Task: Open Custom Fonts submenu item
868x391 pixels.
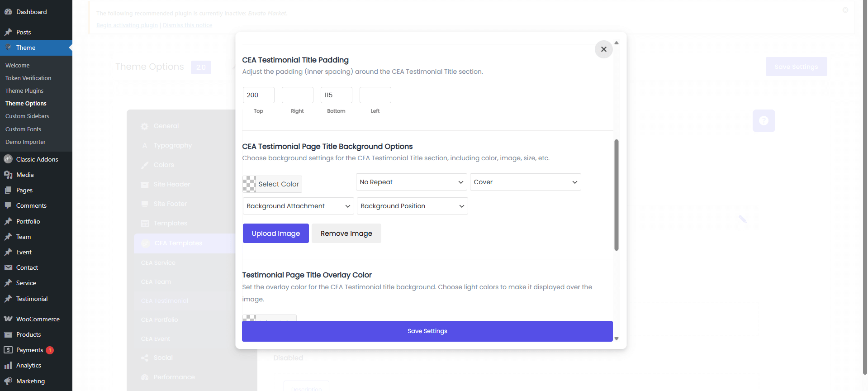Action: (23, 129)
